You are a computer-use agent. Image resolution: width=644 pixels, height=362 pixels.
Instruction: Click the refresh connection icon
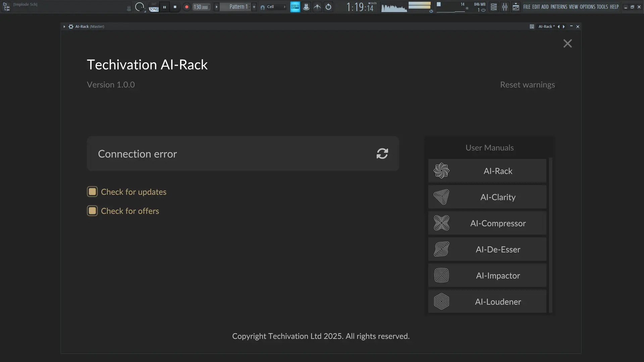click(382, 154)
